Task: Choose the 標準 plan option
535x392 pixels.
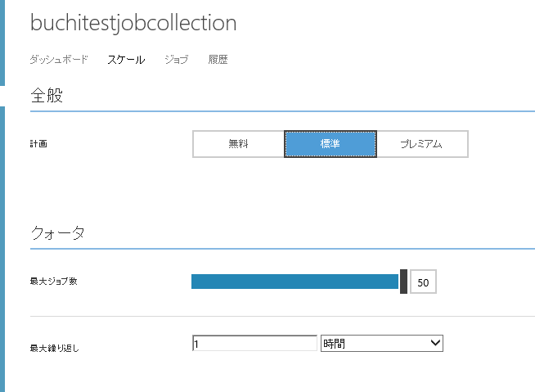Action: pos(330,144)
